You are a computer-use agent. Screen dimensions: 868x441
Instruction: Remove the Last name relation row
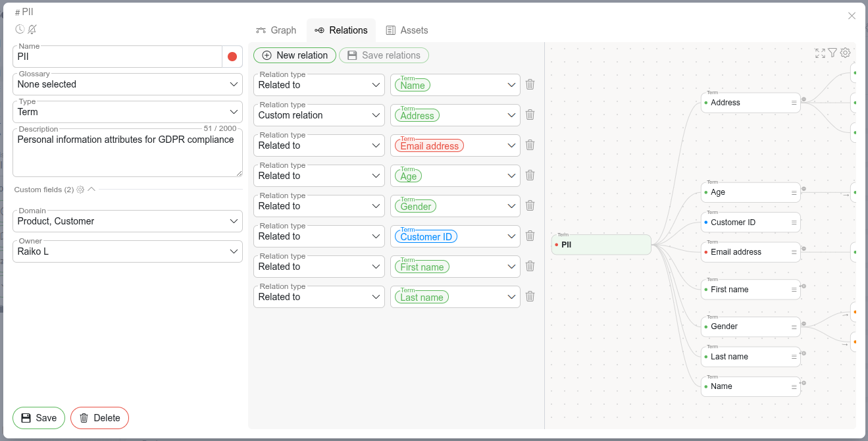tap(530, 296)
